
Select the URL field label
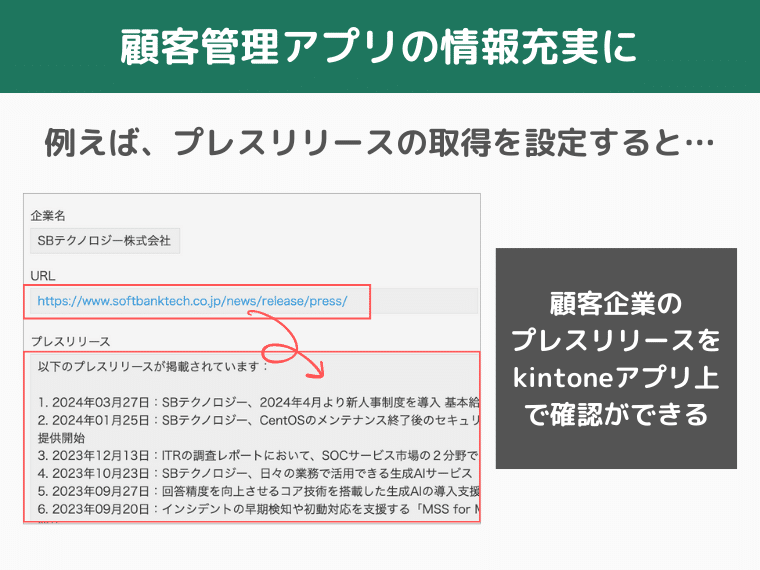[43, 276]
